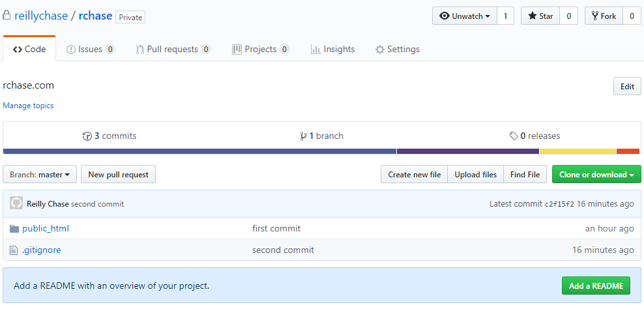
Task: Click the purple segment of language bar
Action: [468, 151]
